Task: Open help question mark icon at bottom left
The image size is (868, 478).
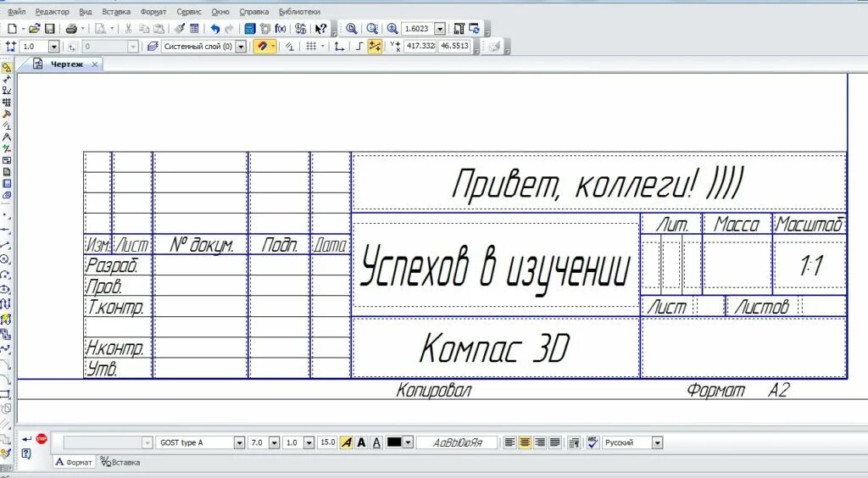Action: 26,453
